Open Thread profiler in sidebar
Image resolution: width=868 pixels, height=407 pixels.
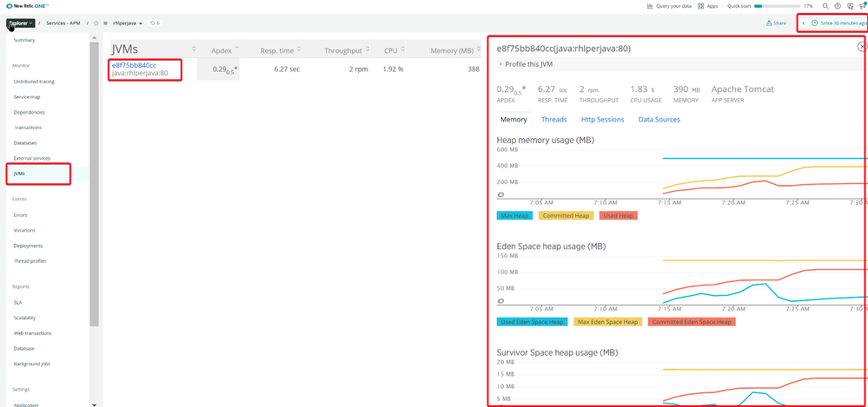tap(30, 261)
